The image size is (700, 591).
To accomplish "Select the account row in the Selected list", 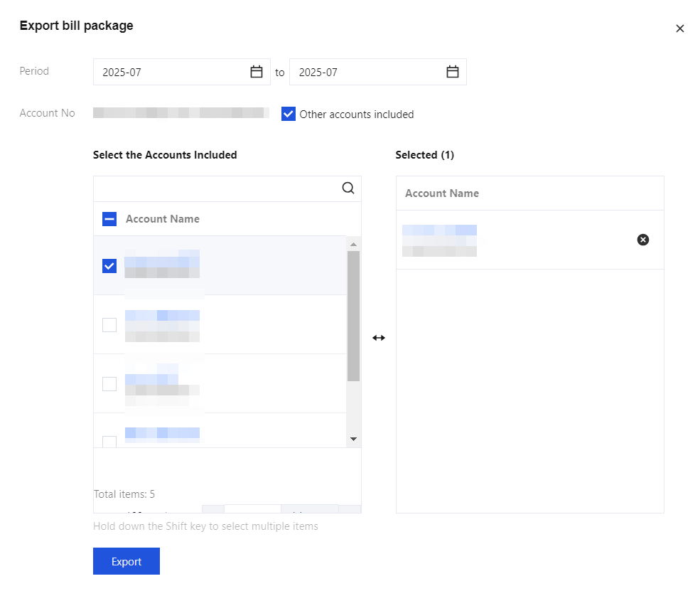I will point(497,240).
